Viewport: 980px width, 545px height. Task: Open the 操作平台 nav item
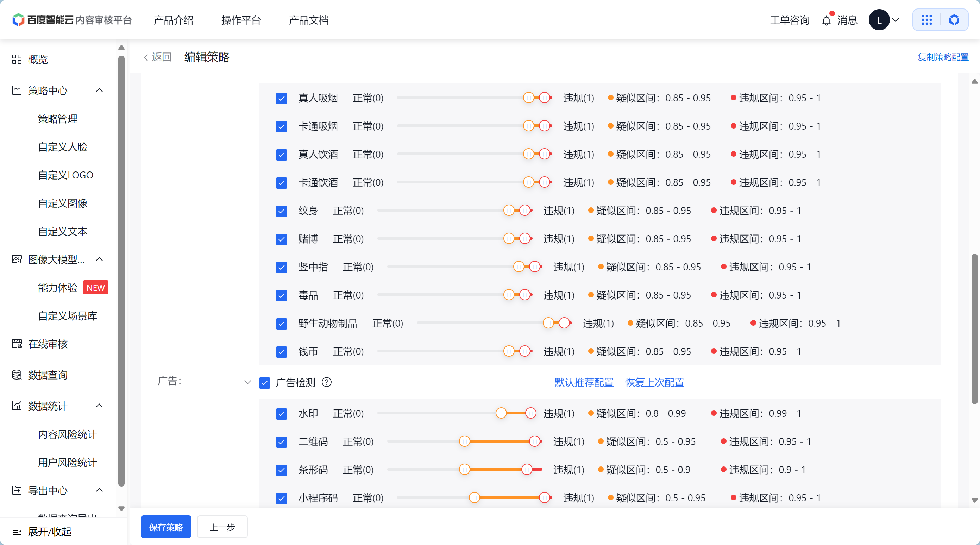coord(241,20)
